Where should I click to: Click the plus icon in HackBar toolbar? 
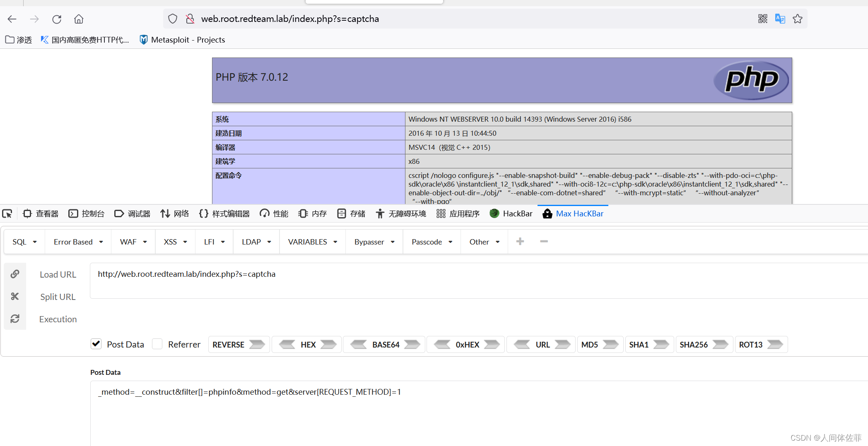pyautogui.click(x=520, y=241)
